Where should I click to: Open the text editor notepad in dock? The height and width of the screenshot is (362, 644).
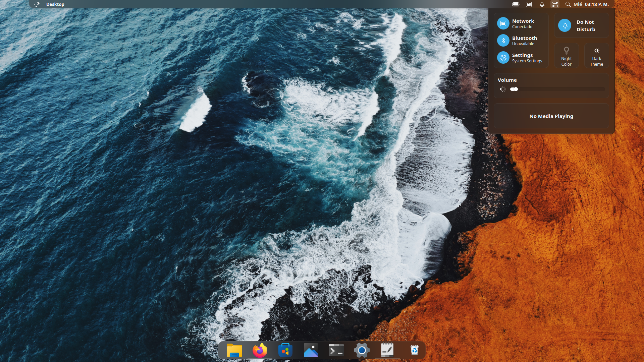pos(387,351)
